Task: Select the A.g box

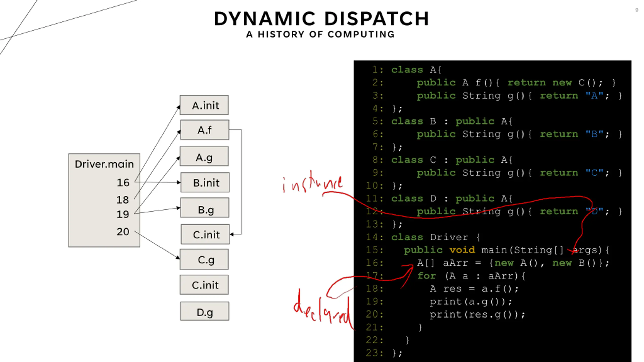Action: 204,156
